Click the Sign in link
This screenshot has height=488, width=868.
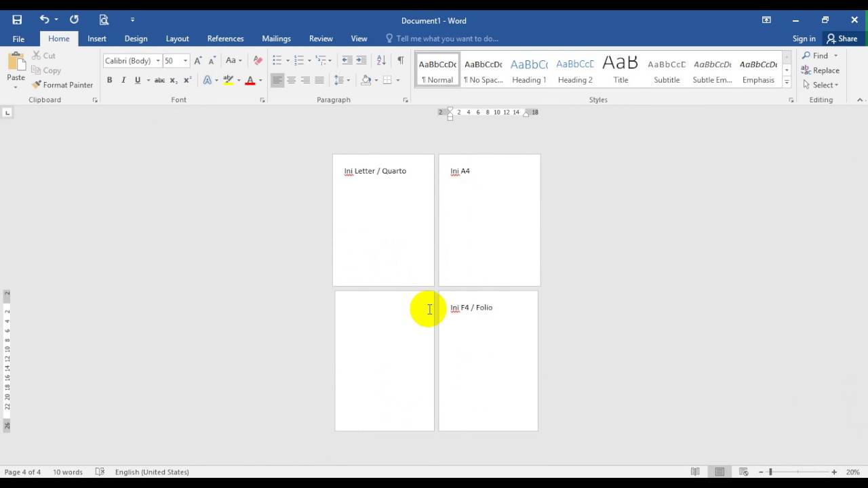pyautogui.click(x=804, y=39)
